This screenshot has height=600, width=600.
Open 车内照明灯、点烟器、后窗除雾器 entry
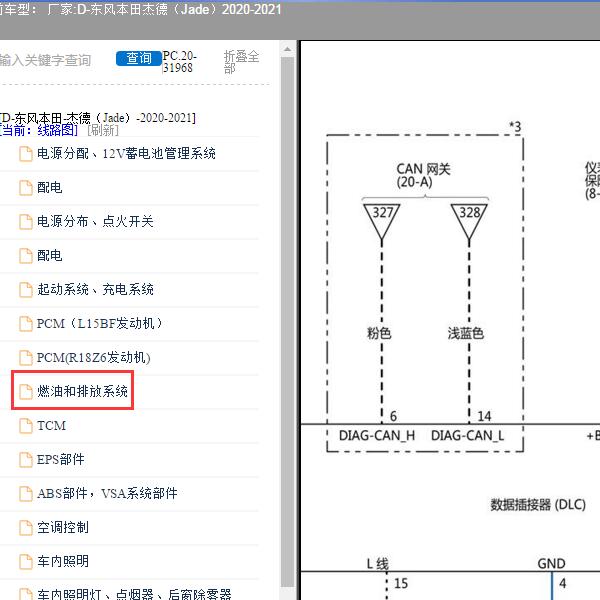pyautogui.click(x=134, y=594)
